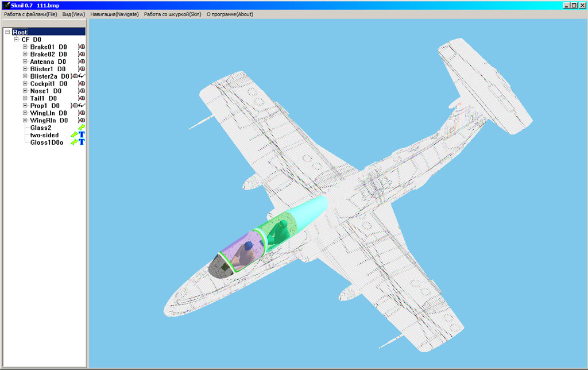Select the Antenna D0 tree item
This screenshot has height=370, width=588.
(x=48, y=61)
